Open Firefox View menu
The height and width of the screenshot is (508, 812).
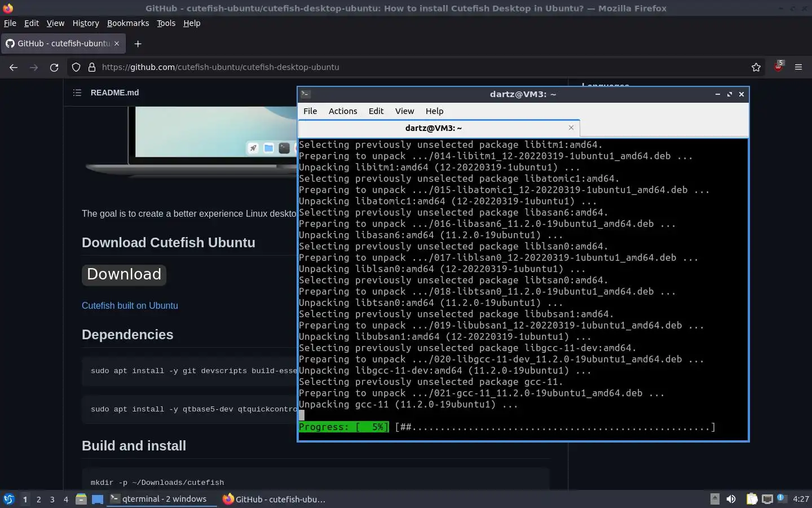coord(55,23)
